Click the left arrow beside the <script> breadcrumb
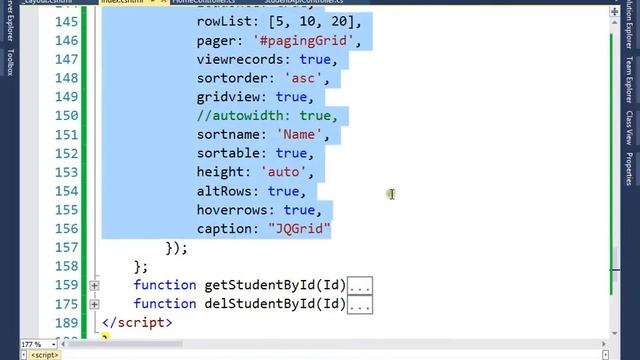The width and height of the screenshot is (640, 360). tap(24, 355)
